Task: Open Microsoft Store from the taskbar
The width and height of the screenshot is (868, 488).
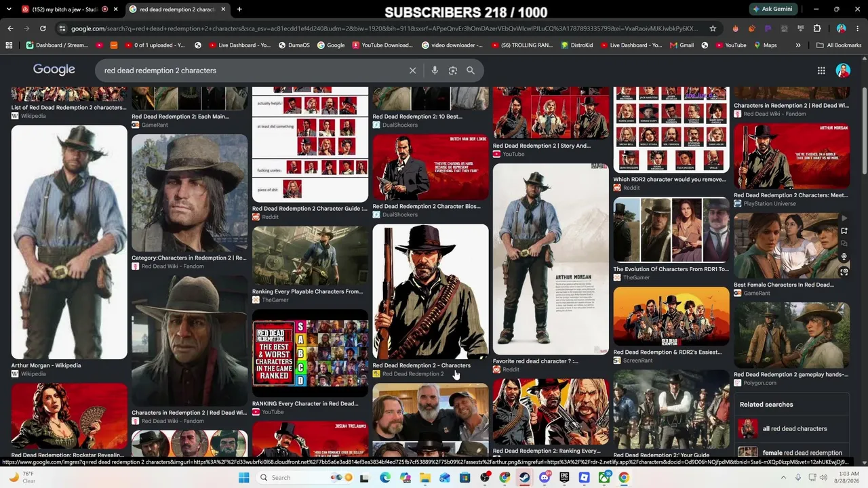Action: [465, 478]
